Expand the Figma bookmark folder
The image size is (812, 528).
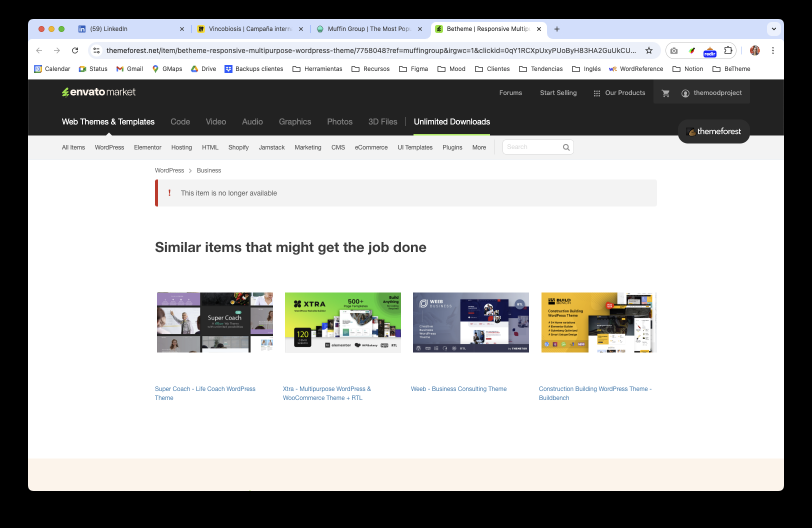coord(413,69)
